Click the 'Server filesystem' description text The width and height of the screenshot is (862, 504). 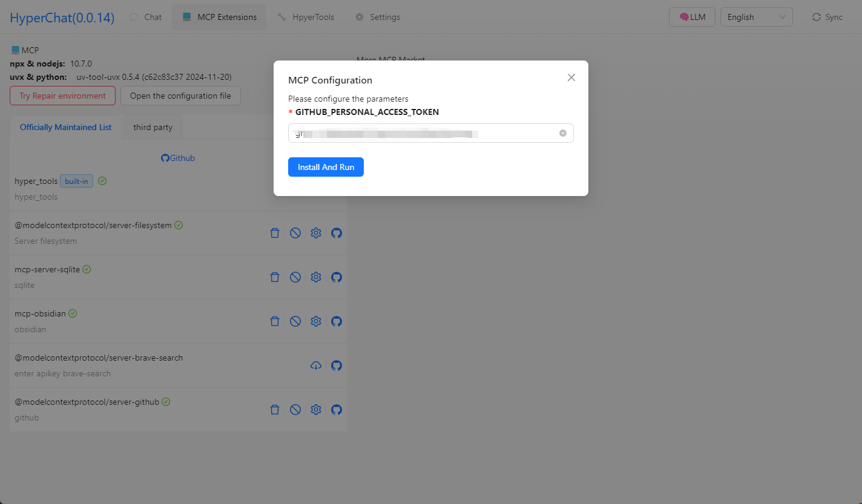tap(45, 241)
